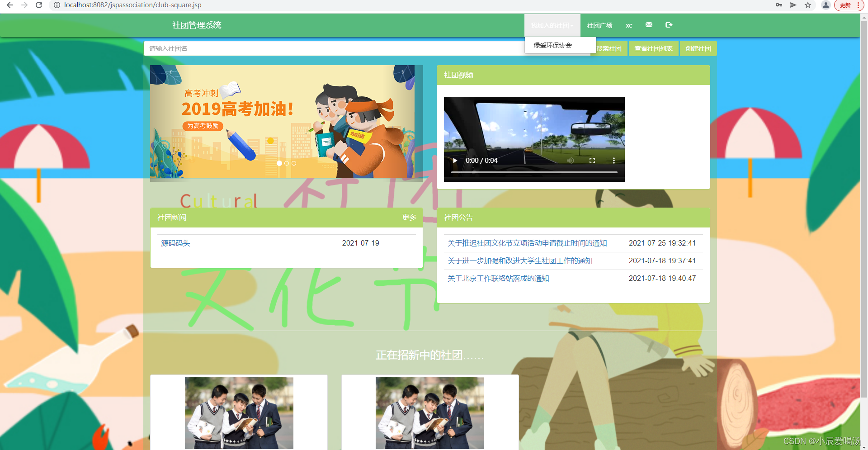Viewport: 868px width, 450px height.
Task: Click the 查看社团列表 button
Action: pyautogui.click(x=653, y=48)
